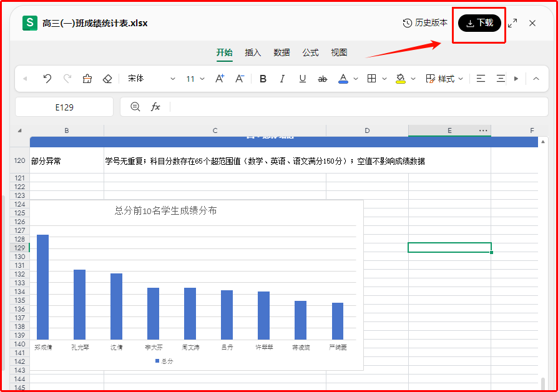558x392 pixels.
Task: Click the font color swatch
Action: 343,79
